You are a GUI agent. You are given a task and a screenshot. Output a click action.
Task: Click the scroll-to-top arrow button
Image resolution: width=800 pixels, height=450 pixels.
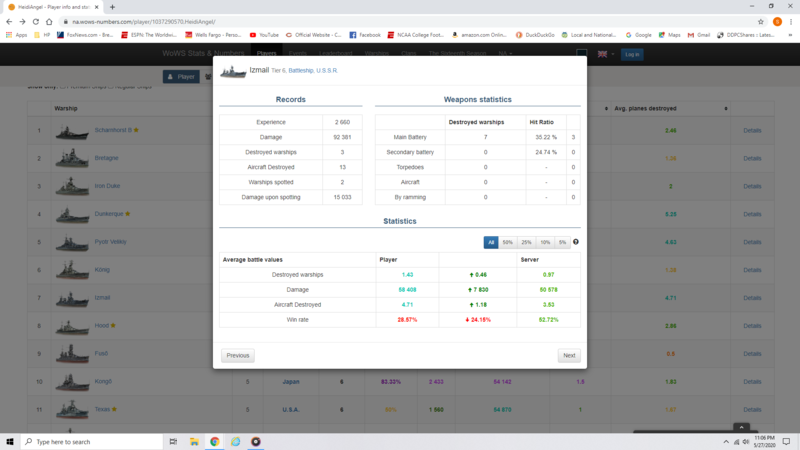pos(741,427)
